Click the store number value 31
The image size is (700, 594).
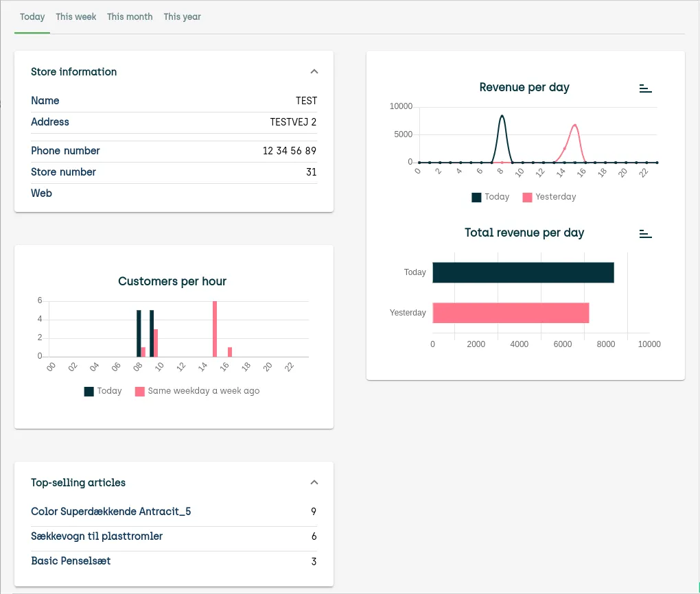click(311, 172)
